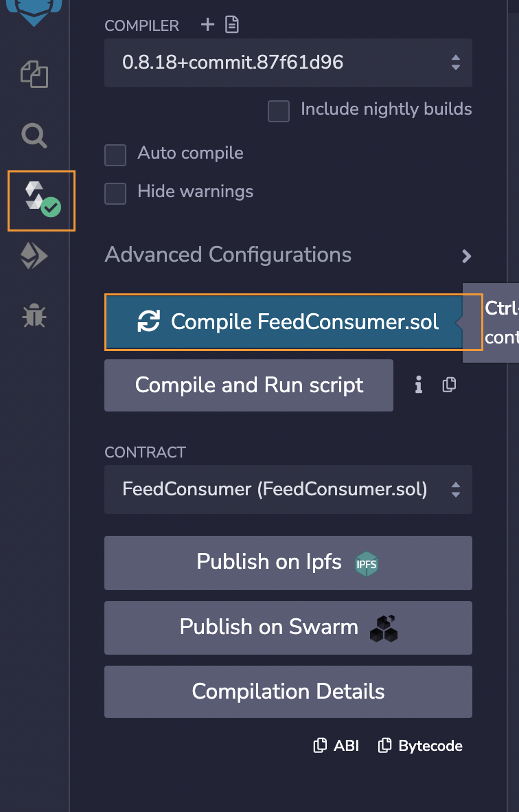
Task: Copy script snippet icon next to info icon
Action: pyautogui.click(x=449, y=385)
